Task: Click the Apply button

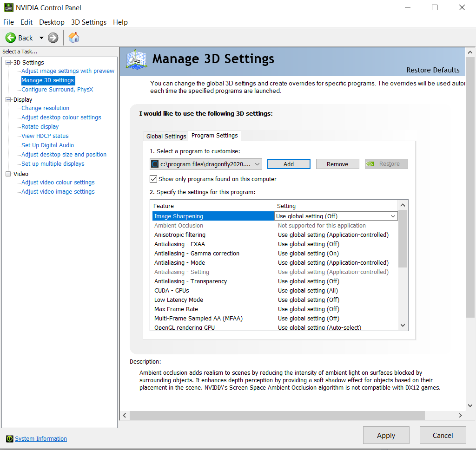Action: click(386, 436)
